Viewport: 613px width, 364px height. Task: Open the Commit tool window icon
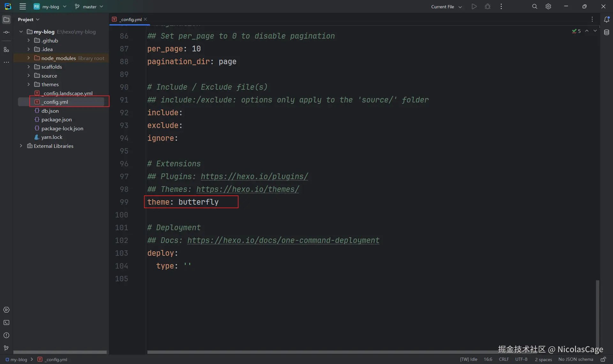pyautogui.click(x=6, y=32)
